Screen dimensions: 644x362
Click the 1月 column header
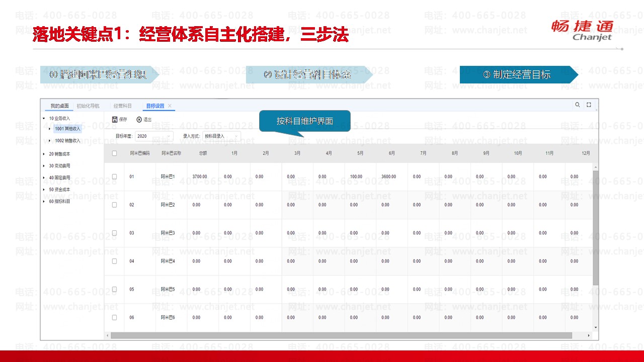point(234,153)
